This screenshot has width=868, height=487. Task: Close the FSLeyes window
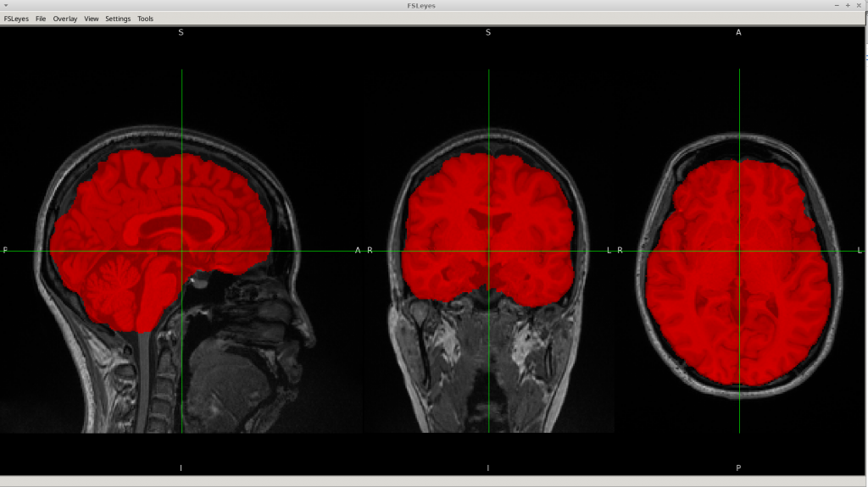[859, 5]
